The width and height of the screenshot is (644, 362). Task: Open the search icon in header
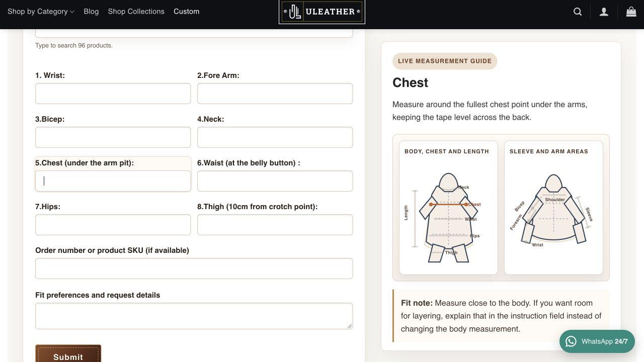click(x=578, y=12)
